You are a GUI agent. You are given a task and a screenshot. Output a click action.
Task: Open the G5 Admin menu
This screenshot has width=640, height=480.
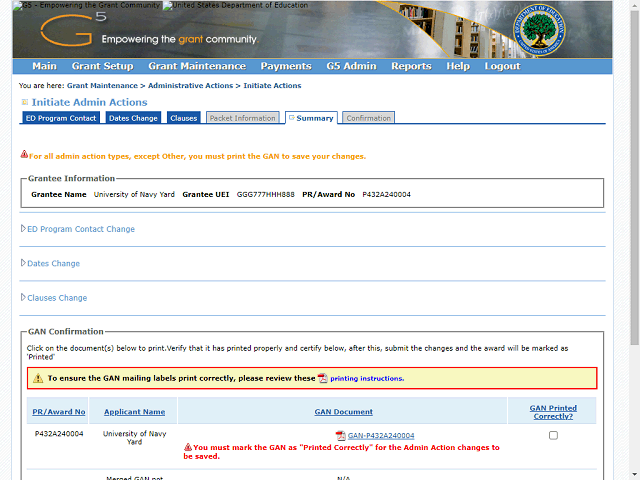point(351,66)
